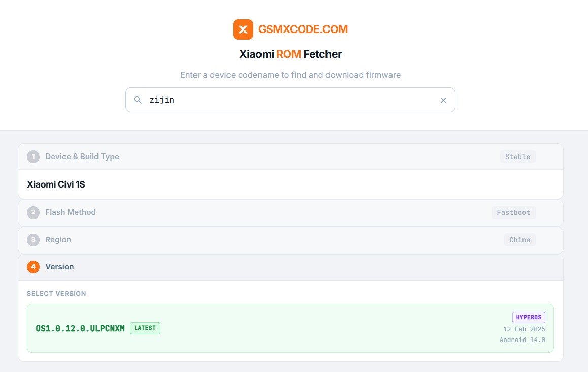Click the 12 Feb 2025 date text

[524, 329]
